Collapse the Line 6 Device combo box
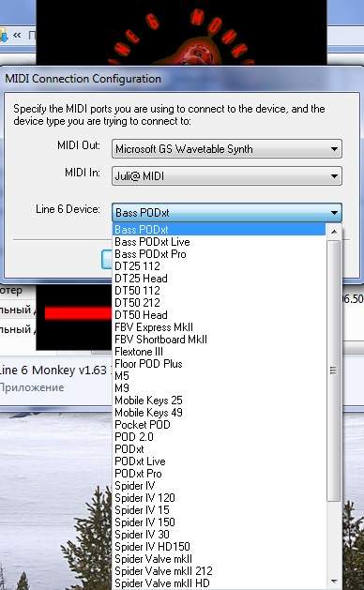 coord(227,213)
